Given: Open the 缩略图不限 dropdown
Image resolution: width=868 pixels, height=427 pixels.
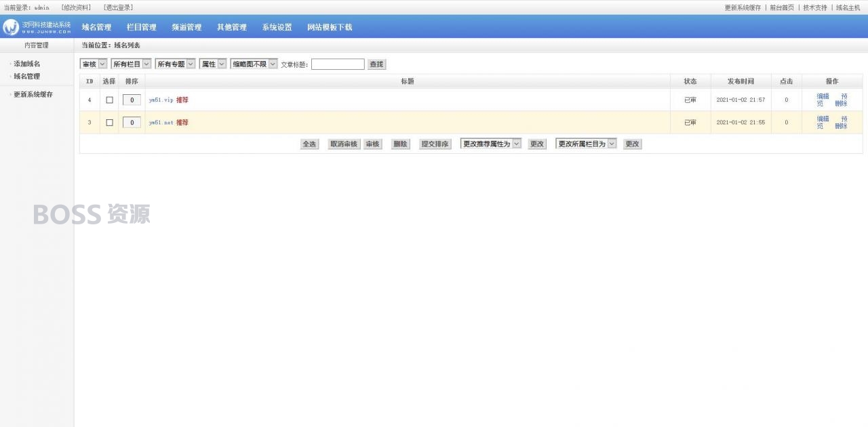Looking at the screenshot, I should [254, 64].
